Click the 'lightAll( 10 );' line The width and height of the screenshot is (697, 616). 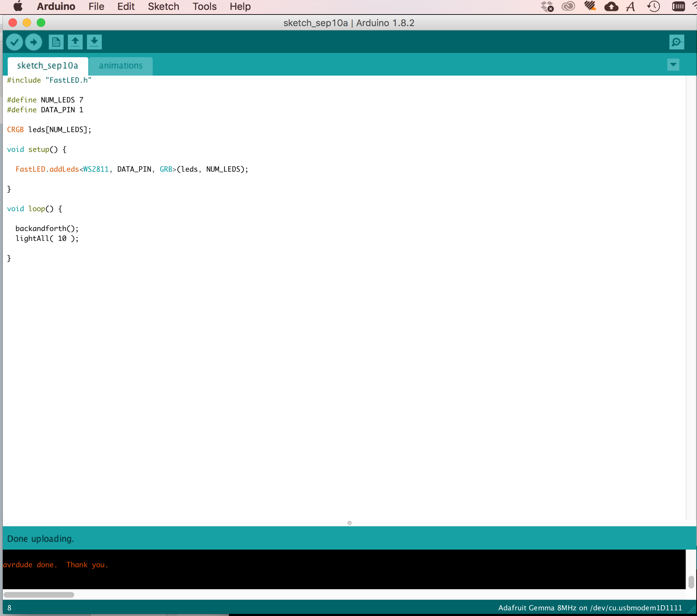(47, 238)
